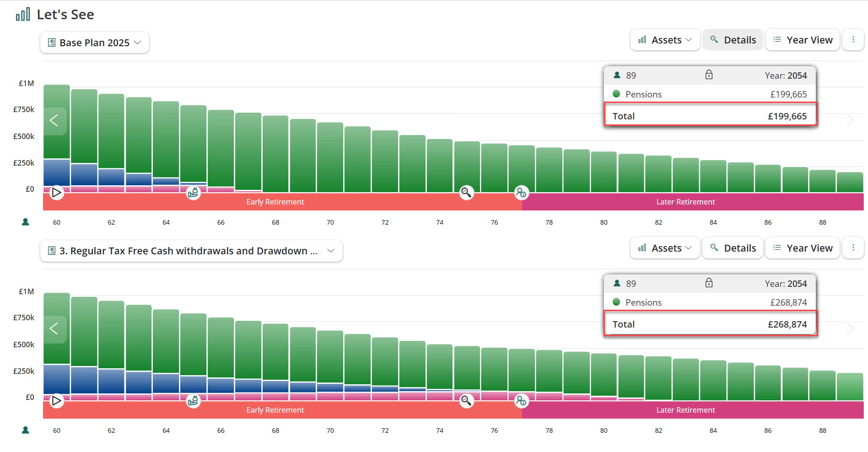
Task: Click the play icon on bottom chart timeline
Action: [56, 401]
